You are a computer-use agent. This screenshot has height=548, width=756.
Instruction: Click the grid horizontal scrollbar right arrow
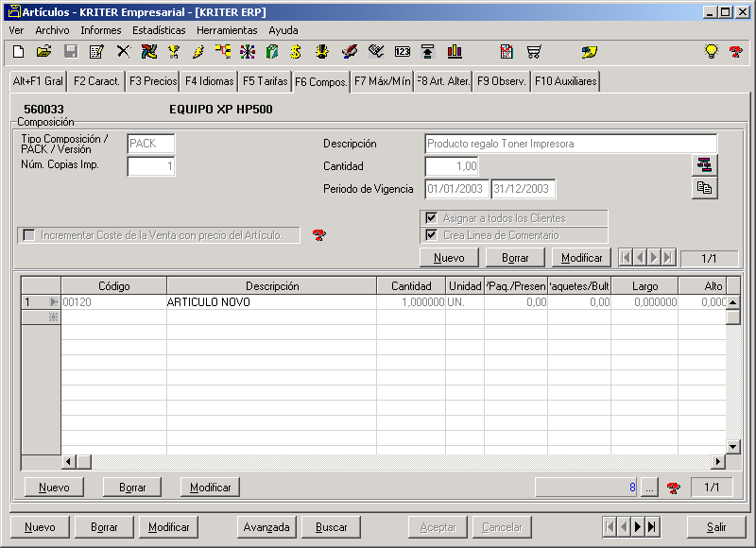(x=718, y=462)
